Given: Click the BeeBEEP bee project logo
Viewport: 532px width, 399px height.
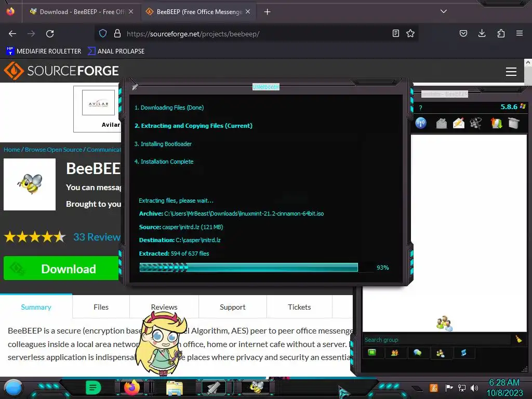Looking at the screenshot, I should tap(30, 184).
